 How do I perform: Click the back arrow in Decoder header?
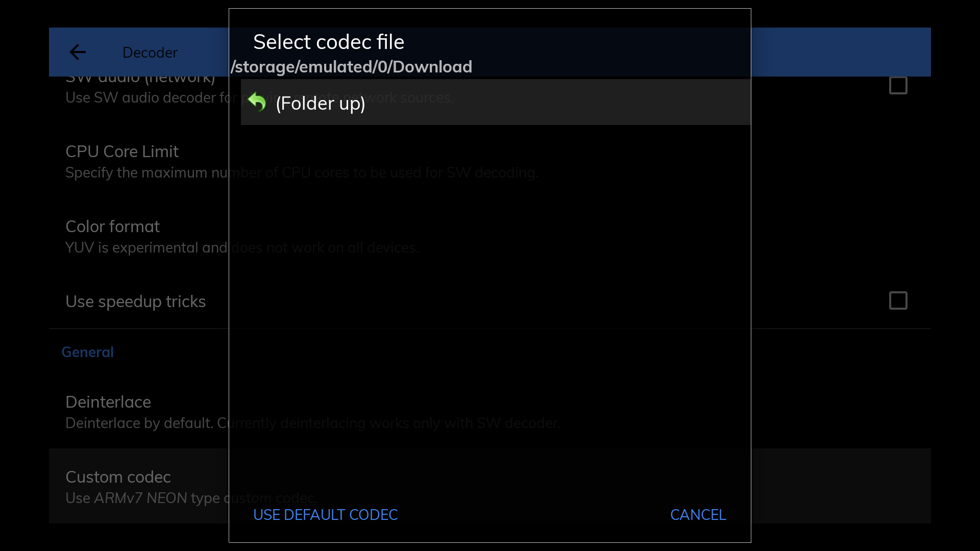(x=77, y=52)
